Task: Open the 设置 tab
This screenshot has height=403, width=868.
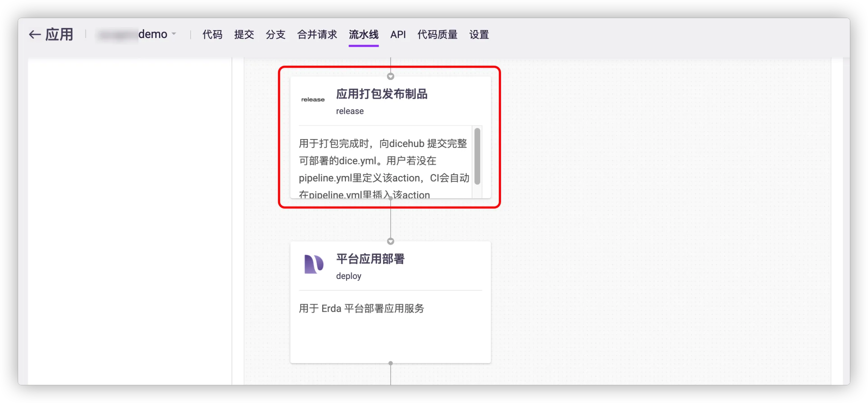Action: click(479, 35)
